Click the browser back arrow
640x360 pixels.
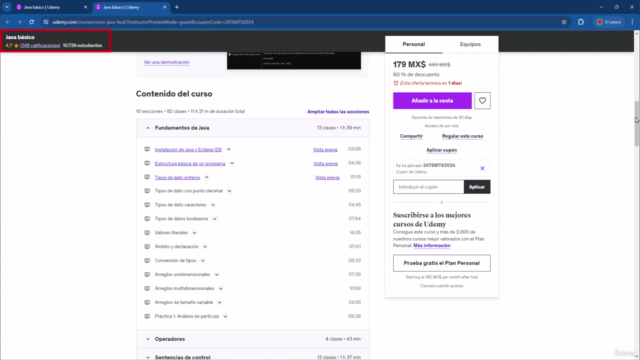[x=8, y=22]
